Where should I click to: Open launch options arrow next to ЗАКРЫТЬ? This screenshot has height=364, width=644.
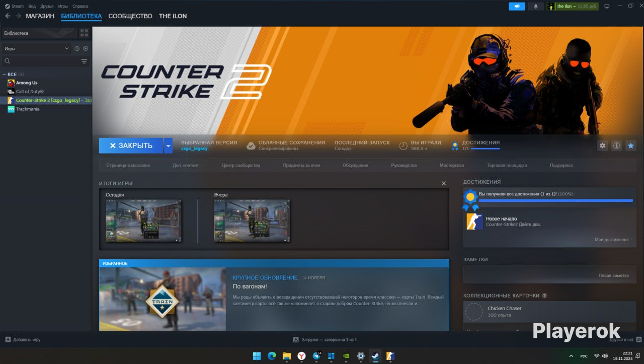tap(168, 145)
